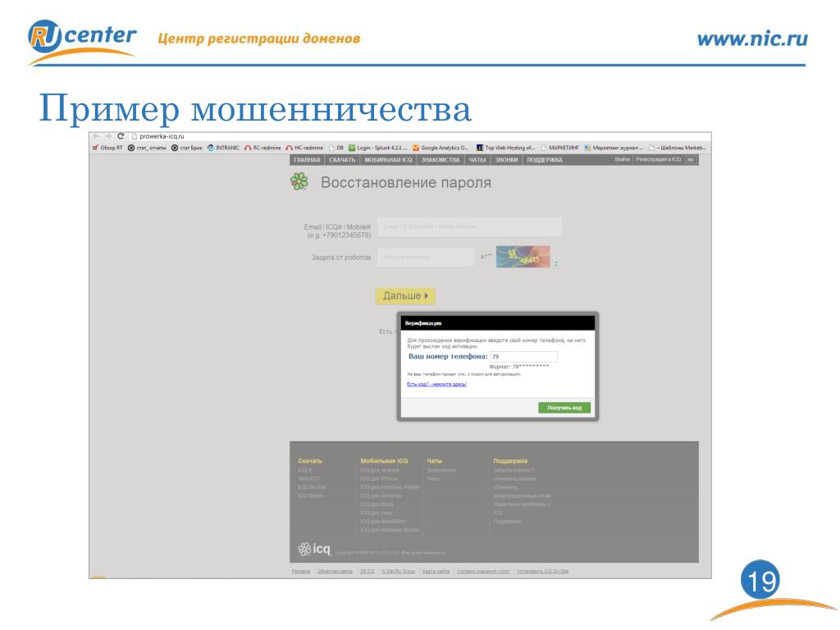Open the HC-redmine bookmark
840x630 pixels.
click(x=304, y=148)
